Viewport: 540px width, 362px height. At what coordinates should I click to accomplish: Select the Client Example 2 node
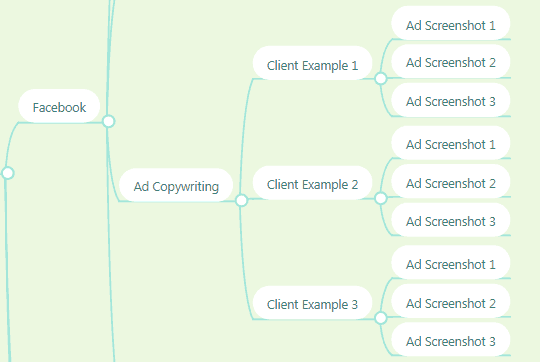tap(312, 183)
